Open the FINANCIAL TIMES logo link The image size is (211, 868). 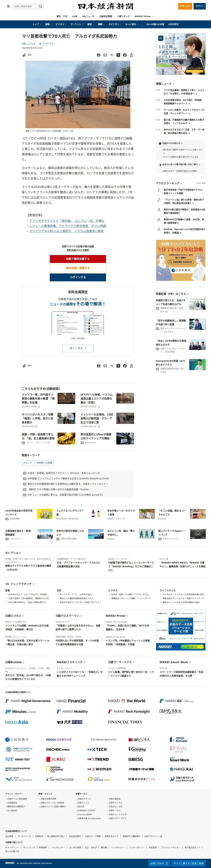click(x=125, y=722)
